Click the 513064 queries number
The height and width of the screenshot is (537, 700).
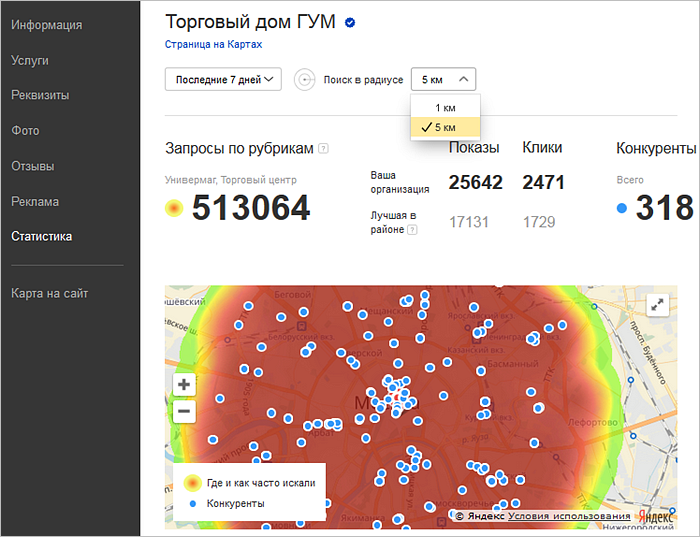[251, 208]
